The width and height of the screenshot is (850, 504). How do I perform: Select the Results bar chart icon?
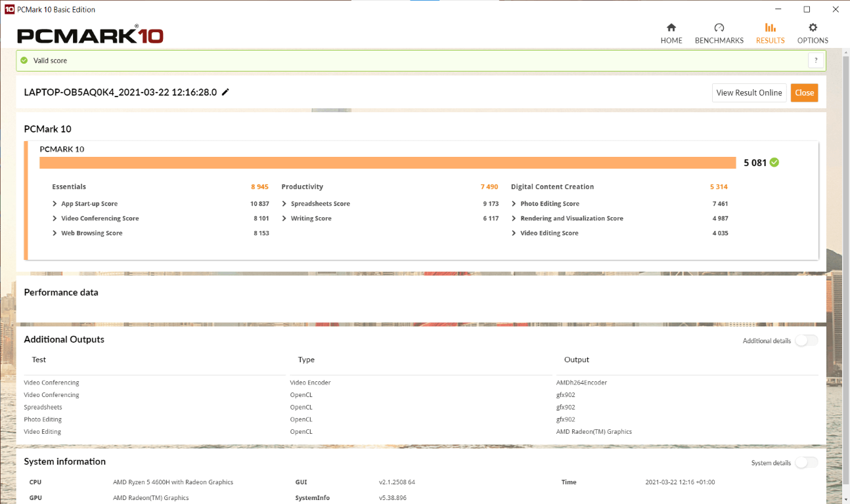pyautogui.click(x=770, y=28)
